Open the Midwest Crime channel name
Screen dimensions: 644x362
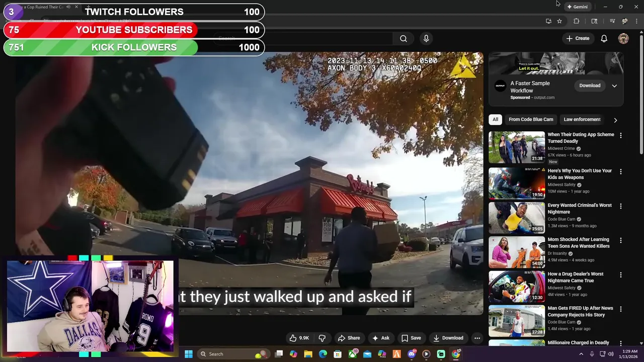[561, 148]
